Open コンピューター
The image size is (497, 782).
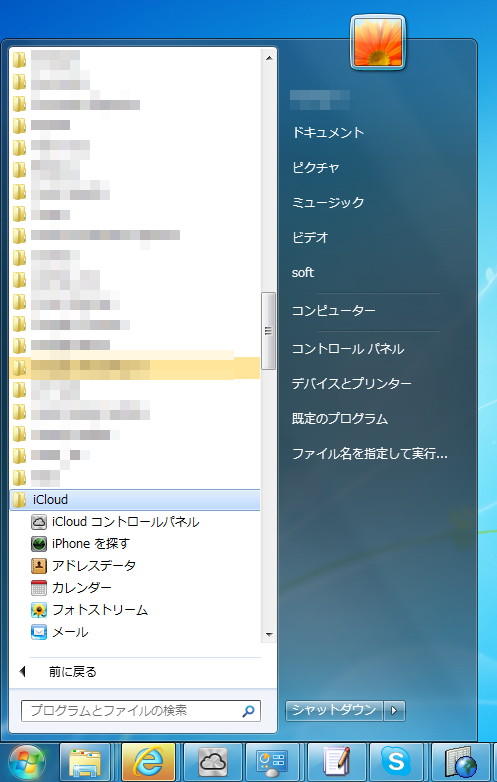(x=333, y=311)
